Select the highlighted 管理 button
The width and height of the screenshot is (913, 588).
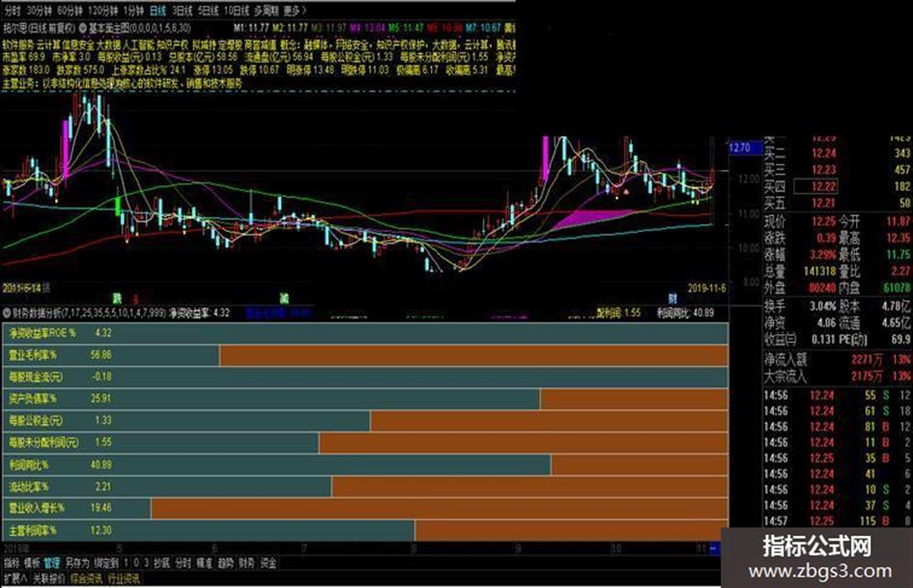51,563
